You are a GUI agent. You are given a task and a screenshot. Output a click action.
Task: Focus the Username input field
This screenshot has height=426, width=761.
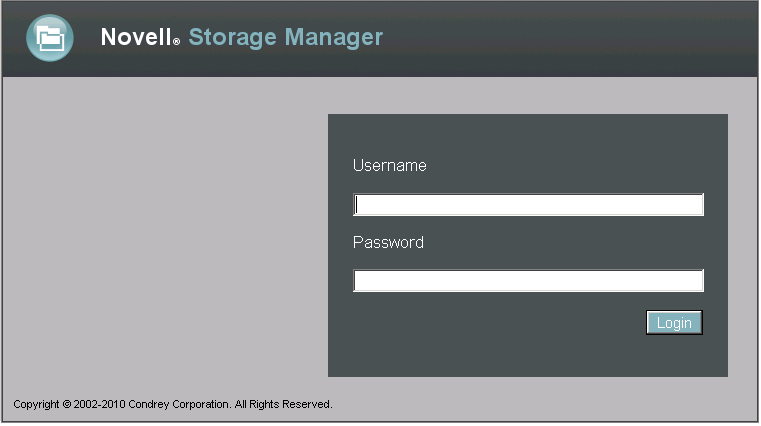(528, 205)
